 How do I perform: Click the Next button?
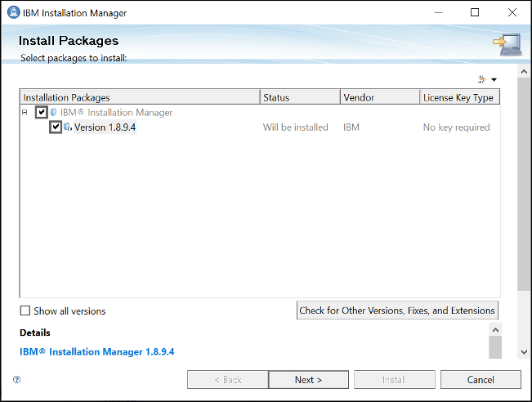308,379
